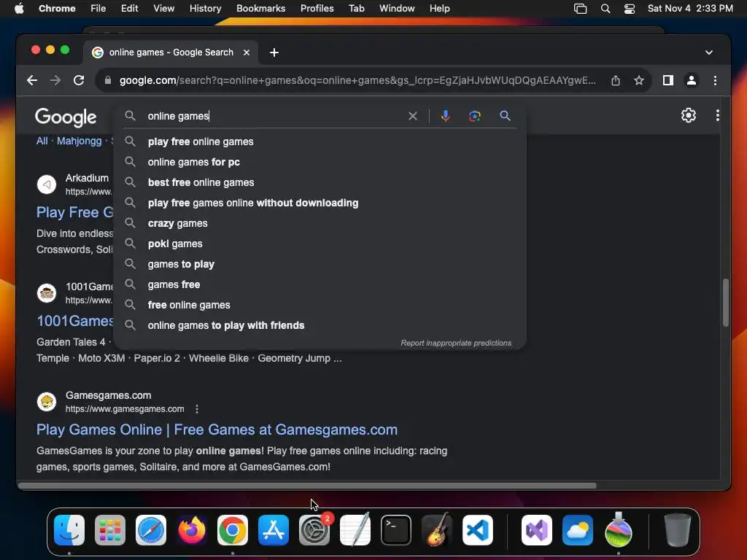Expand the tab search chevron
The image size is (747, 560).
pyautogui.click(x=709, y=52)
